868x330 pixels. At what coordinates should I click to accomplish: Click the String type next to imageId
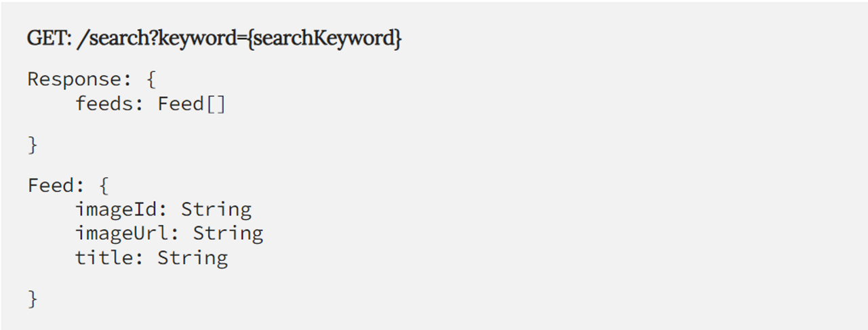(x=216, y=209)
